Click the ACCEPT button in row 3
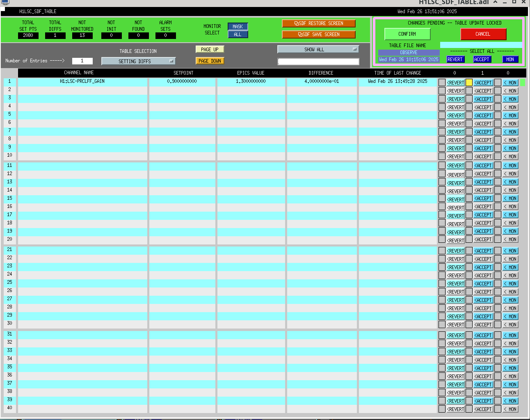530x420 pixels. point(484,99)
